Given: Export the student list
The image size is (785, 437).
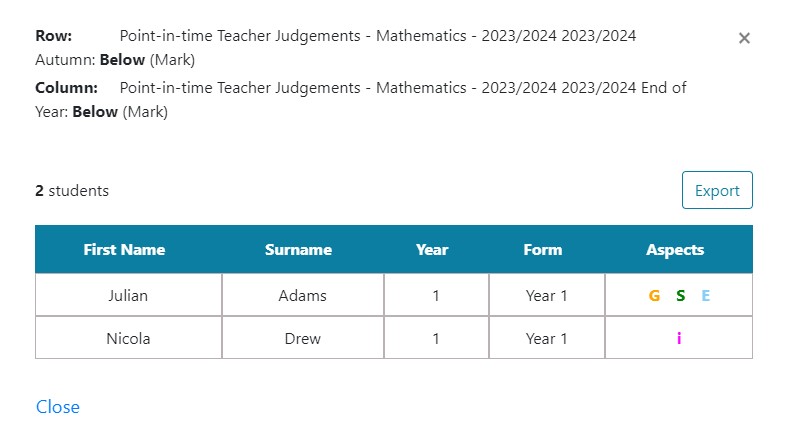Looking at the screenshot, I should 717,190.
